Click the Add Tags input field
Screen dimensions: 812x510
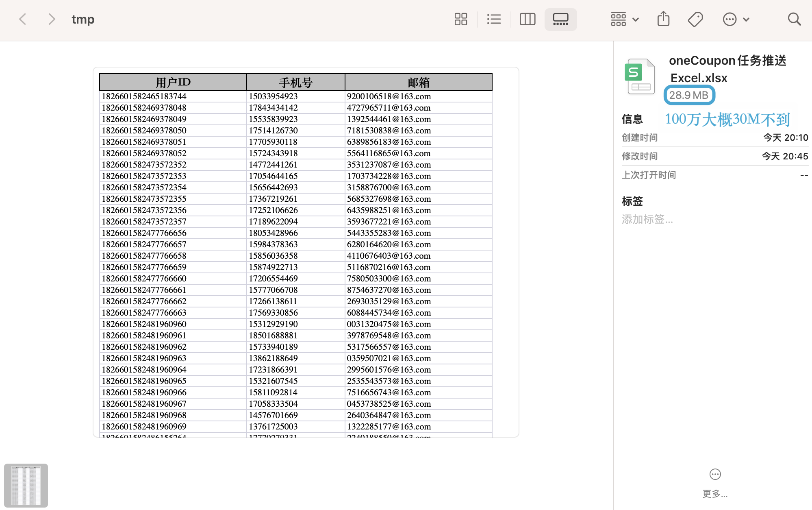647,220
